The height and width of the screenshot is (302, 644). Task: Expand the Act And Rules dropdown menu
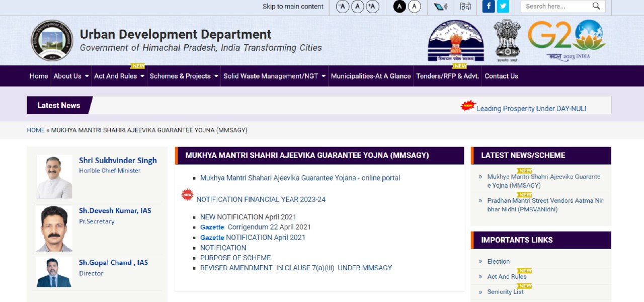click(119, 76)
